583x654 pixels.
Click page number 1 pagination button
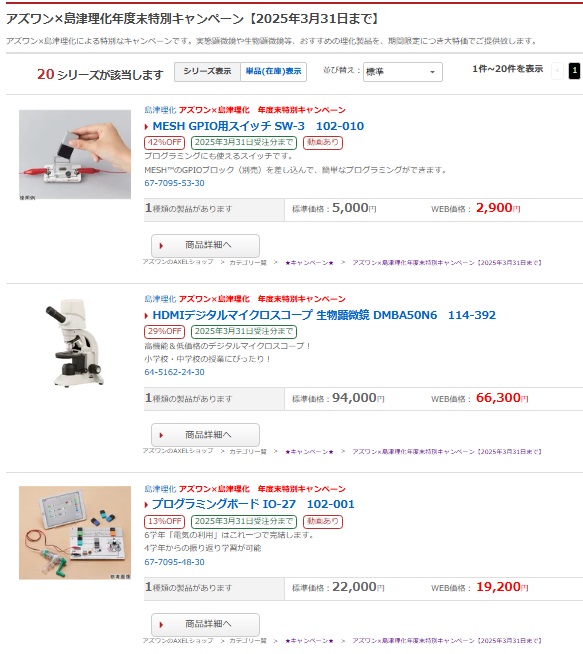click(574, 71)
